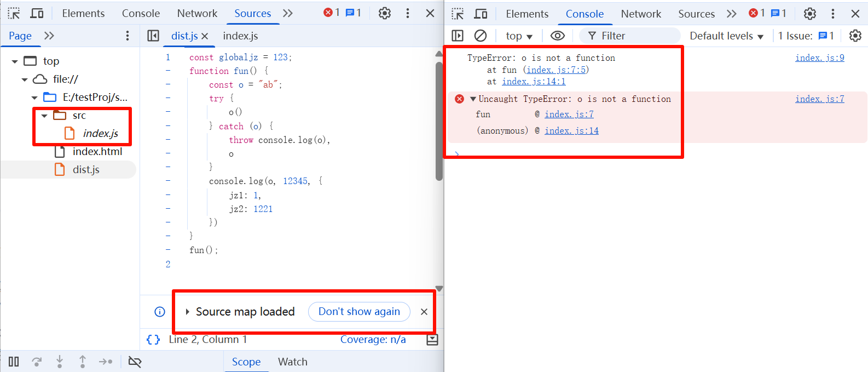Open settings gear in left DevTools panel
Screen dimensions: 868x372
point(385,13)
